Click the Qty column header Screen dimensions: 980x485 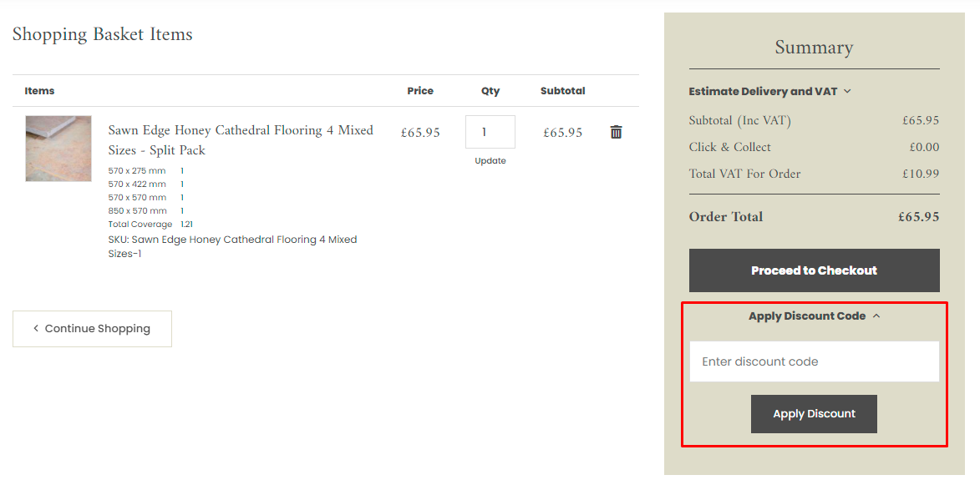coord(490,91)
